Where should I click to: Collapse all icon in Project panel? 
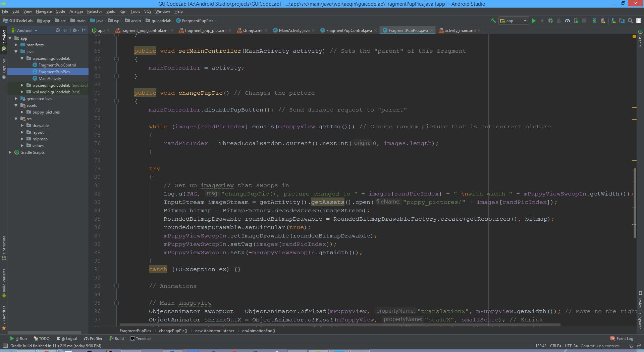pos(65,30)
